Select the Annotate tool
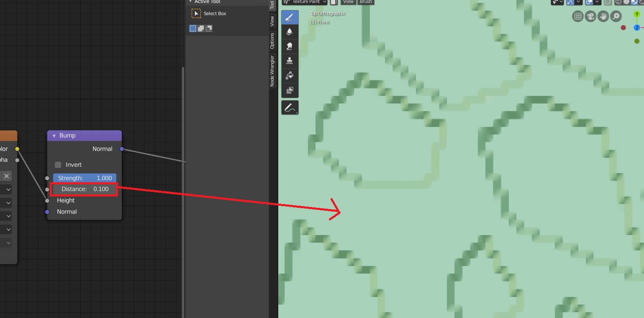644x318 pixels. point(290,107)
